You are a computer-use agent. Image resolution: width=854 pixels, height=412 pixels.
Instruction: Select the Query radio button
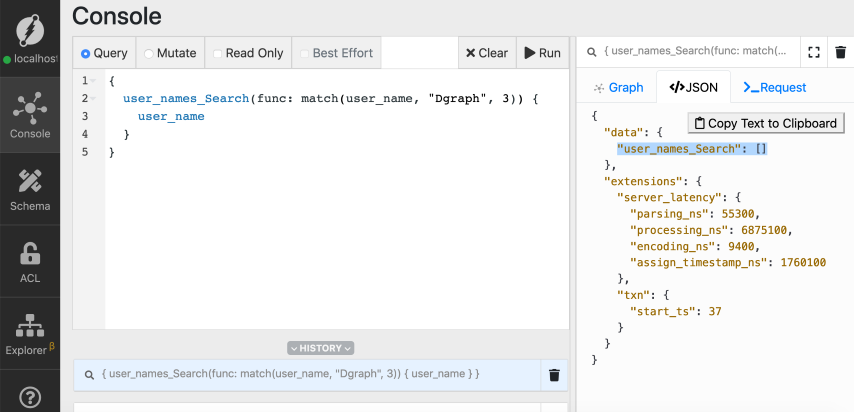pyautogui.click(x=86, y=53)
